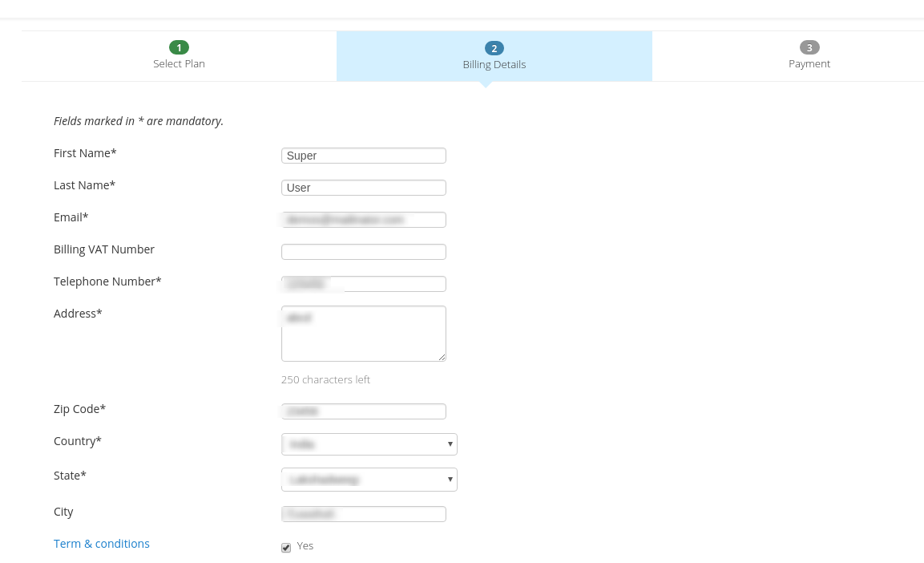Viewport: 924px width, 563px height.
Task: Go to the Select Plan step
Action: [179, 63]
